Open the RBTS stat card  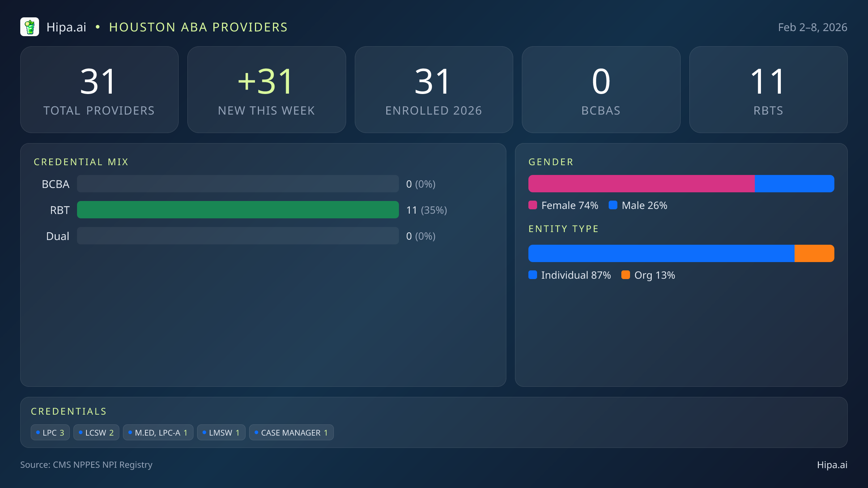(768, 89)
